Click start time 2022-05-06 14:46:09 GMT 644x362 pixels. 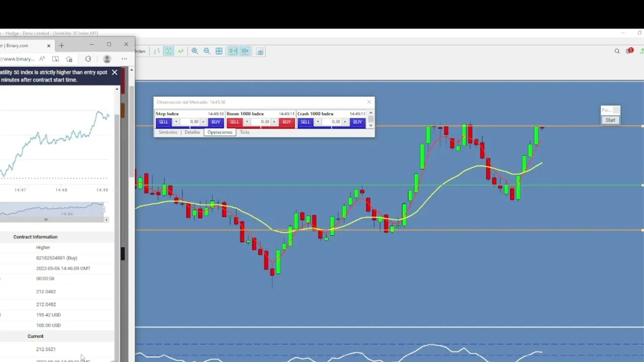tap(63, 268)
